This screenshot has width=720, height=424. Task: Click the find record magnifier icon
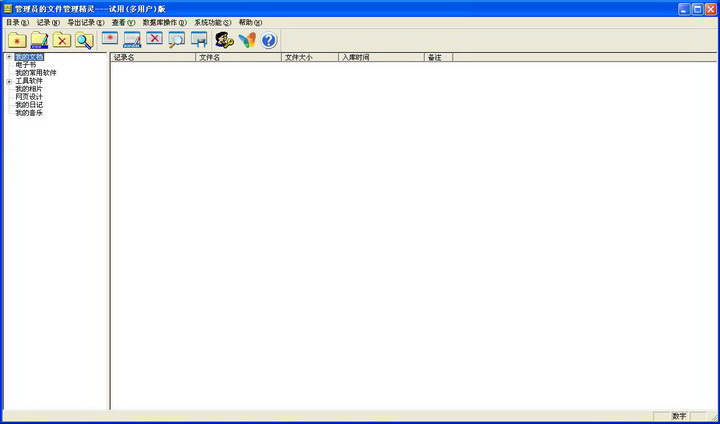[x=177, y=40]
